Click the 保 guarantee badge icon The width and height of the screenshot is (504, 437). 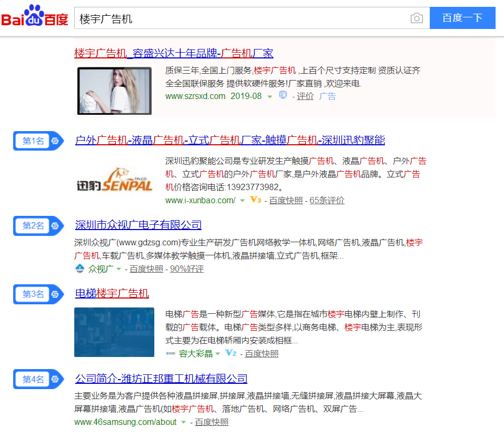(283, 95)
